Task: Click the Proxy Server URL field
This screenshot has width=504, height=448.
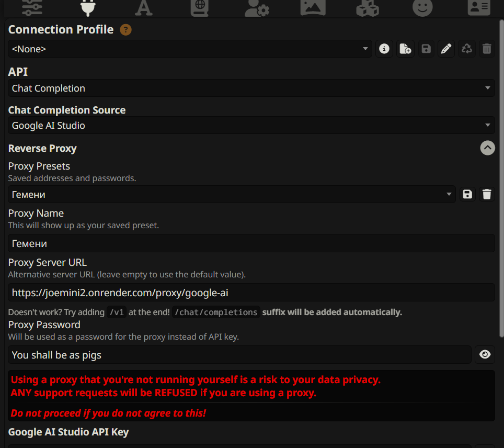Action: pyautogui.click(x=251, y=293)
